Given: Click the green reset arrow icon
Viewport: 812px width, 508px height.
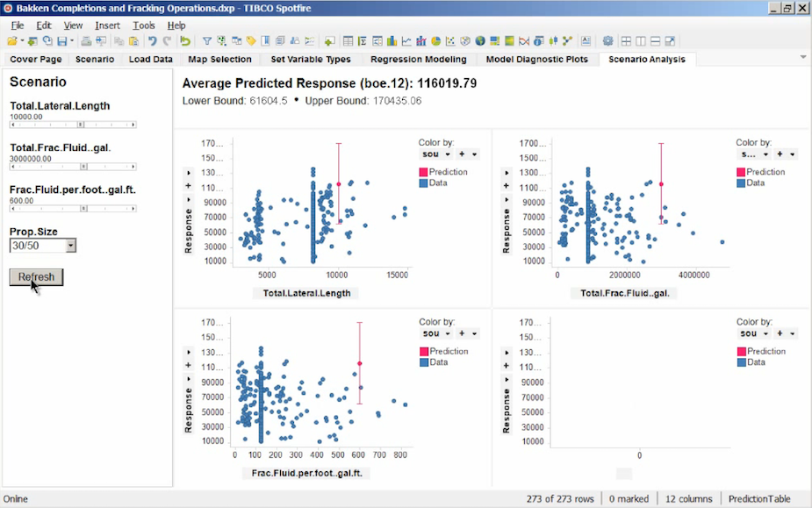Looking at the screenshot, I should [x=185, y=41].
